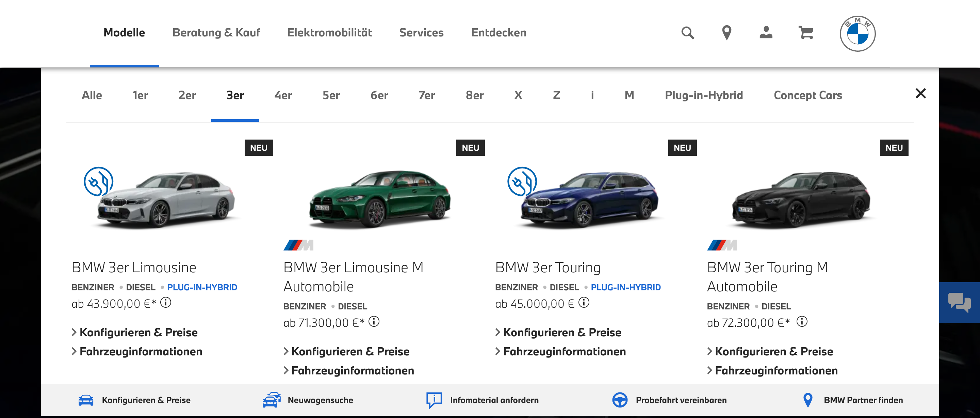Switch to the 6er tab
The height and width of the screenshot is (418, 980).
(x=379, y=95)
